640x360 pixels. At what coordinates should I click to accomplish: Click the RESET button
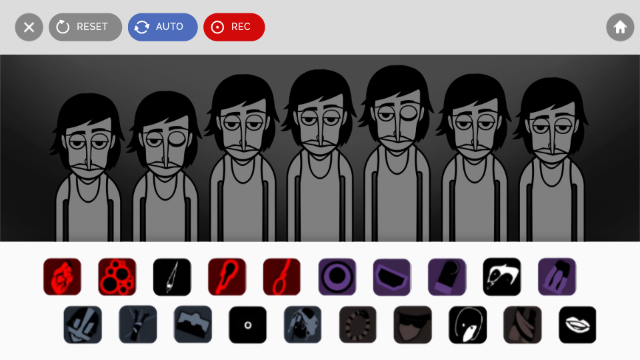[x=85, y=27]
